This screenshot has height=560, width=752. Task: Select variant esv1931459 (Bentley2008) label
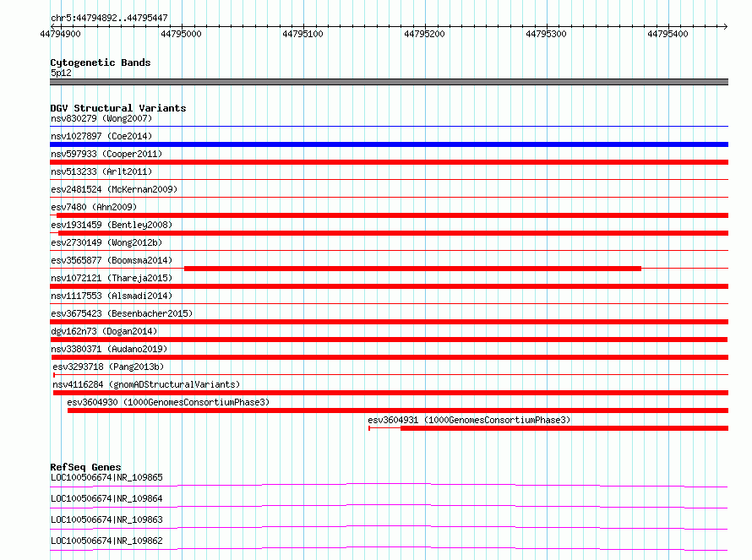(x=112, y=225)
